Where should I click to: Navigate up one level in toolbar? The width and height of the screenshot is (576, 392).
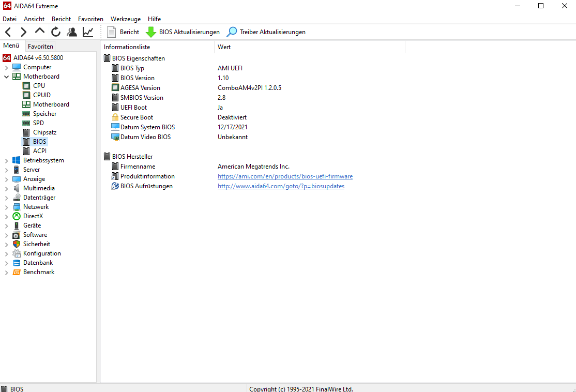pyautogui.click(x=40, y=31)
